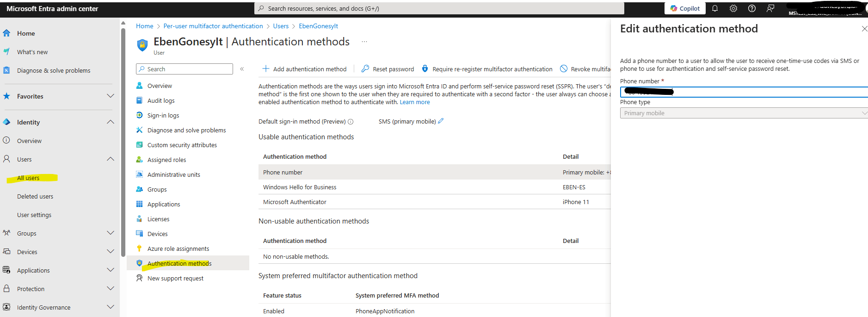
Task: Select All users in the sidebar
Action: coord(28,178)
